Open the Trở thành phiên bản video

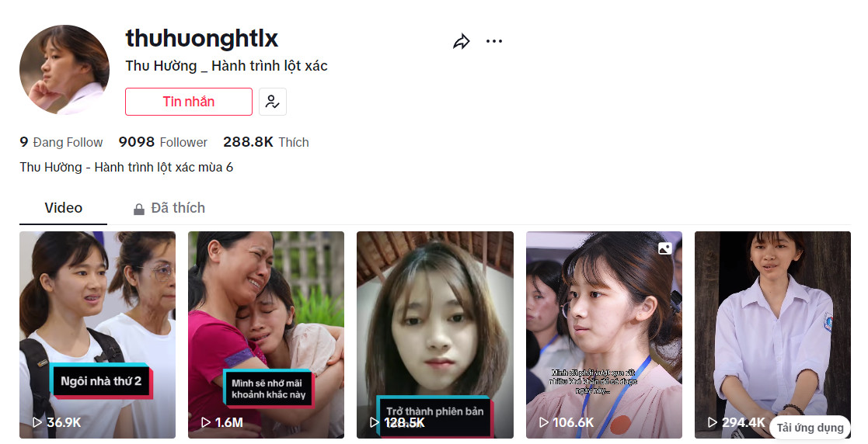(x=435, y=335)
